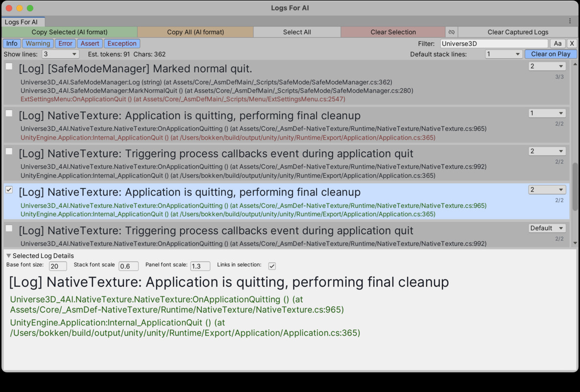Toggle the Warning log filter
580x392 pixels.
pyautogui.click(x=38, y=43)
